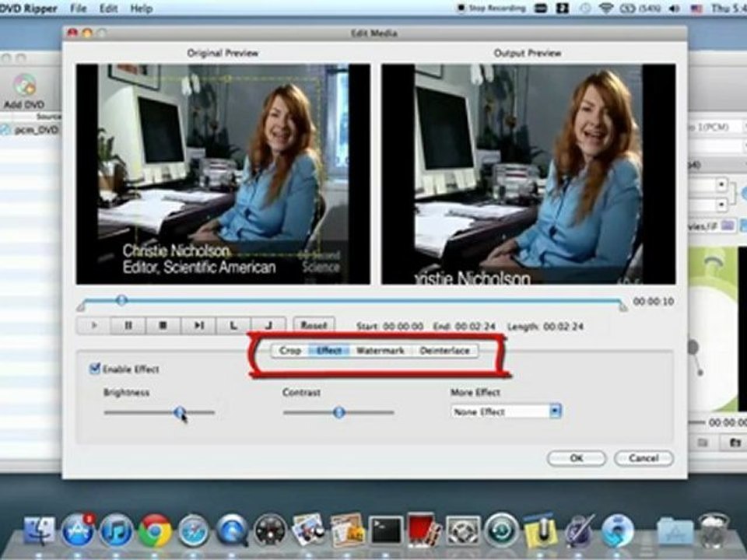Uncheck the Enable Effect checkbox
This screenshot has height=560, width=747.
click(x=95, y=369)
